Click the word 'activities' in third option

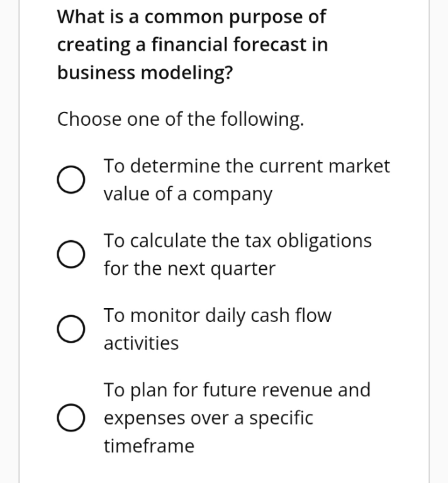(x=141, y=343)
